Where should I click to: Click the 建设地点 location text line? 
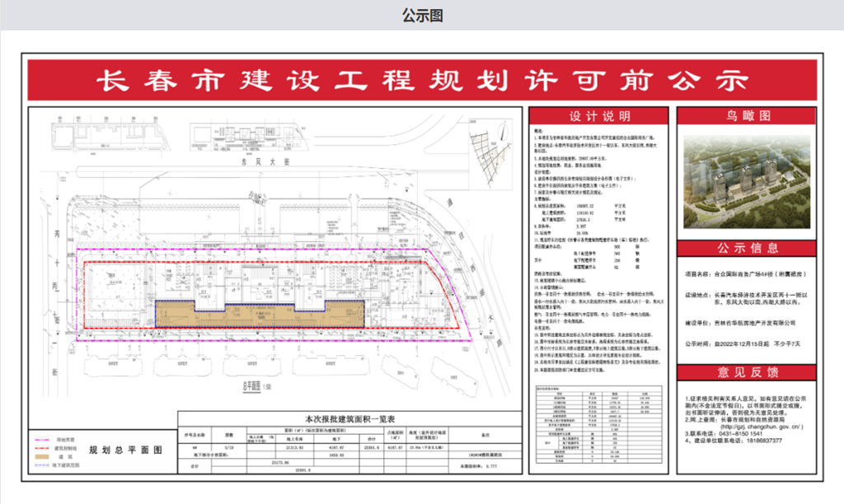click(x=746, y=298)
